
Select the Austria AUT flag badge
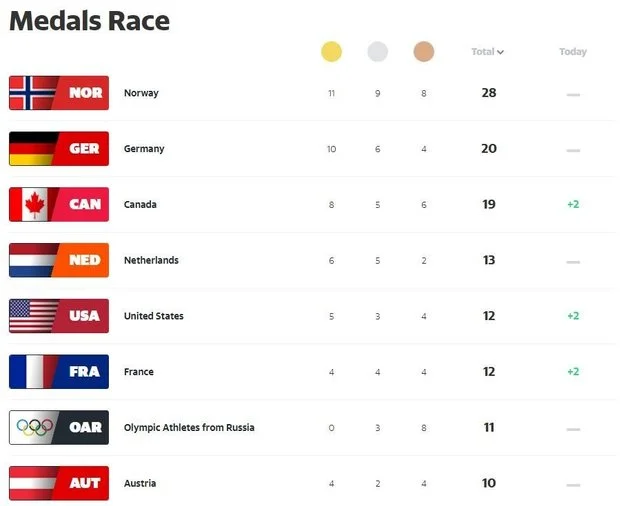tap(57, 483)
